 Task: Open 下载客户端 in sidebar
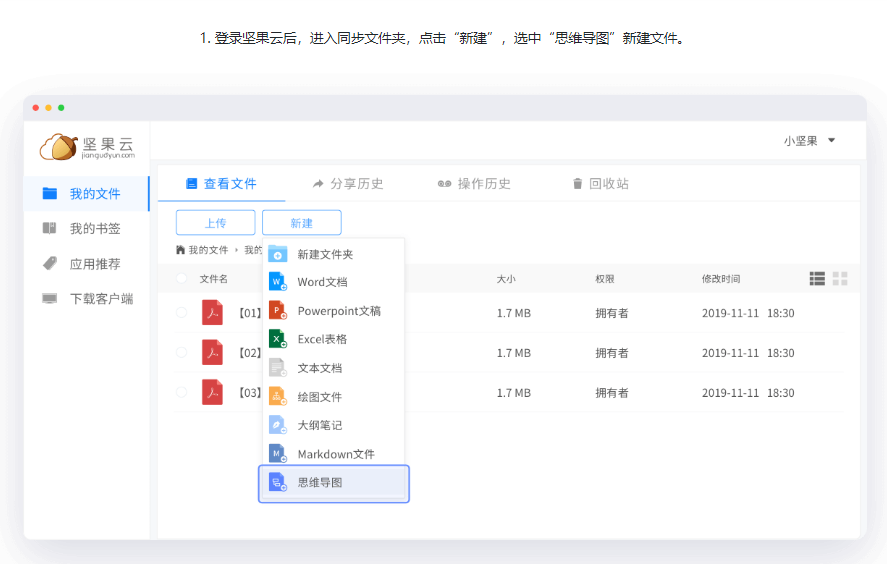pyautogui.click(x=86, y=299)
